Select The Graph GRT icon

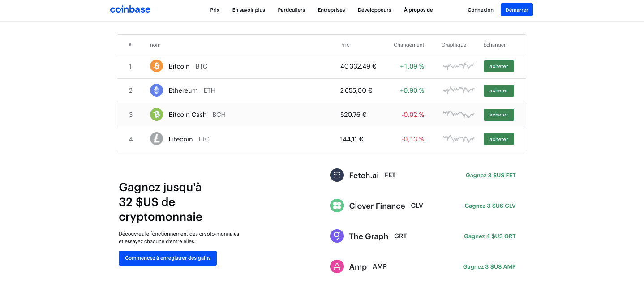[x=337, y=236]
